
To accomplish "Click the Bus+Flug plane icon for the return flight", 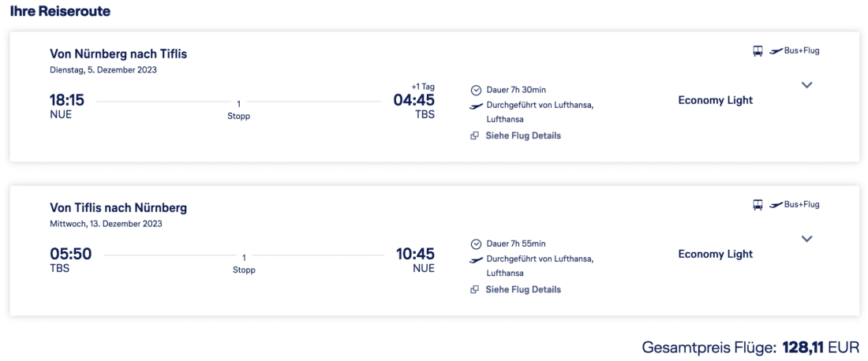I will point(774,205).
